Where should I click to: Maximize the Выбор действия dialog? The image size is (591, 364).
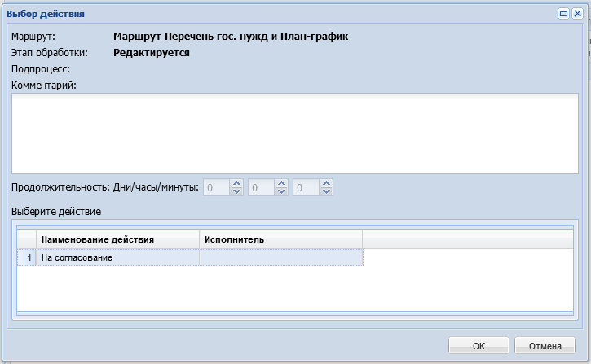563,14
